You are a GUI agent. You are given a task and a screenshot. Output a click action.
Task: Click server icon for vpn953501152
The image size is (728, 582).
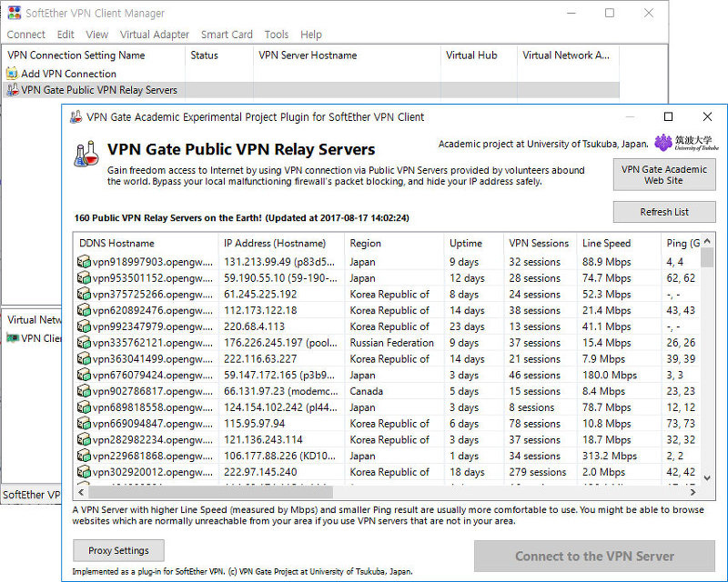click(x=84, y=278)
